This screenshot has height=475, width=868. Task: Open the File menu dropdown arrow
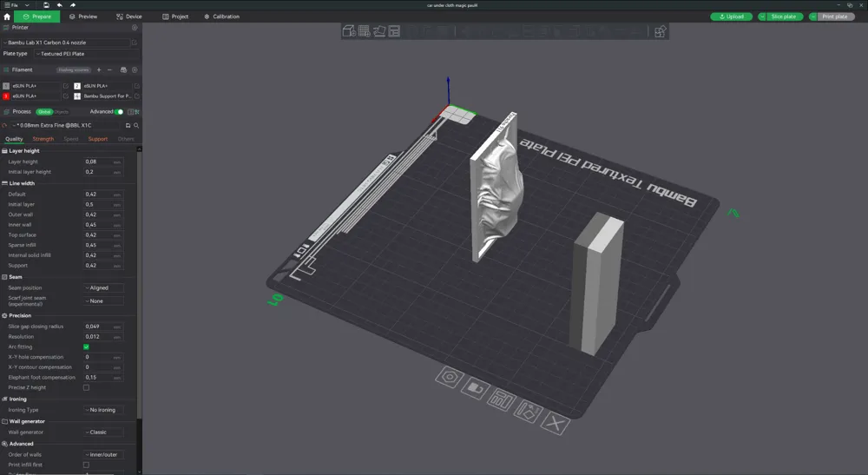point(27,5)
